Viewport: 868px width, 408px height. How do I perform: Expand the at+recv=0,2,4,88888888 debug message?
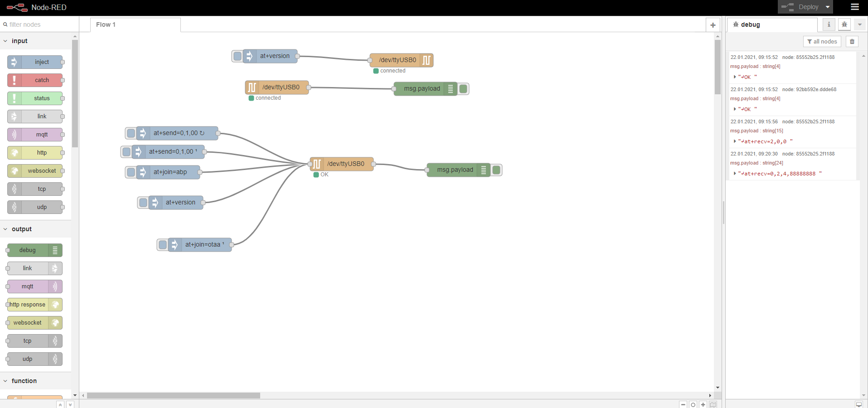(x=735, y=174)
